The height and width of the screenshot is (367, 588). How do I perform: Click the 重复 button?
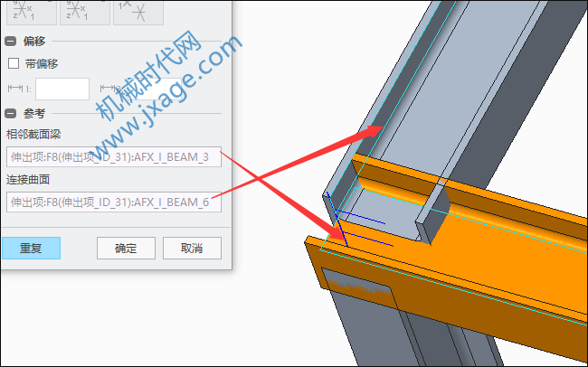click(x=31, y=248)
